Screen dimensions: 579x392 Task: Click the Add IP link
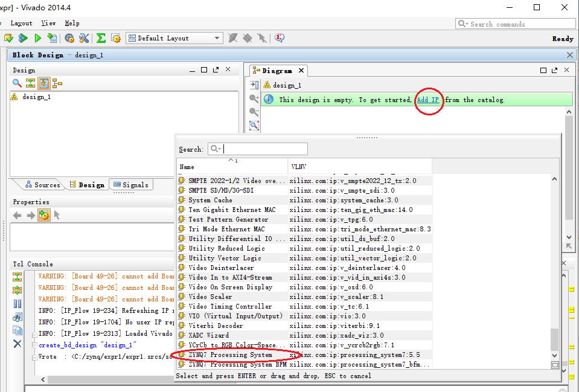[x=428, y=100]
